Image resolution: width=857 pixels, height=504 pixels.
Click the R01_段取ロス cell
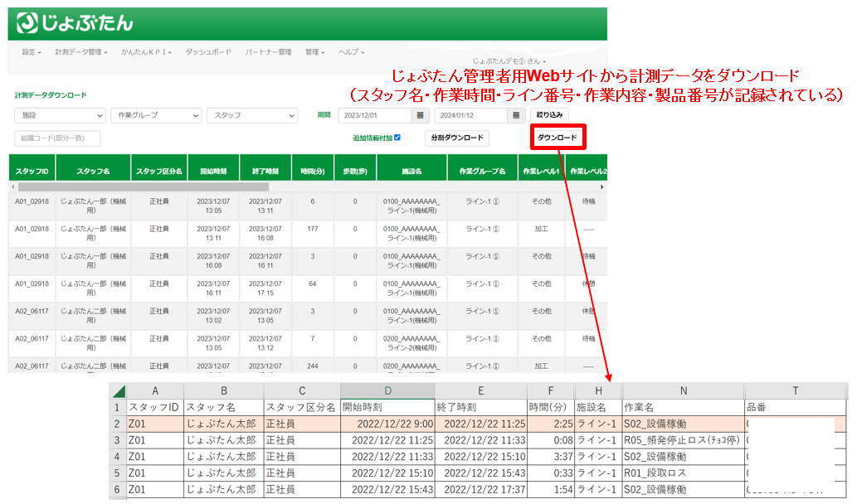684,472
